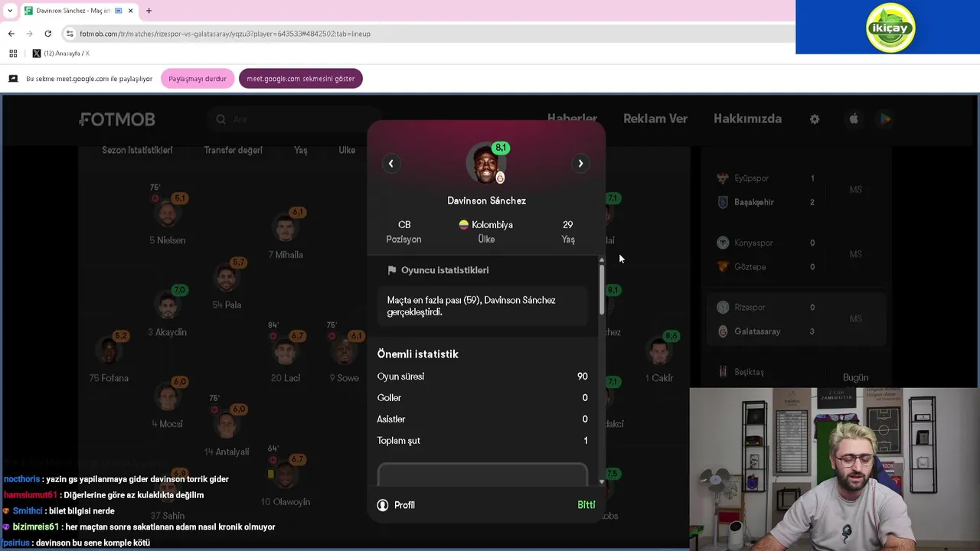Go back in browser history
The height and width of the screenshot is (551, 980).
pos(11,34)
